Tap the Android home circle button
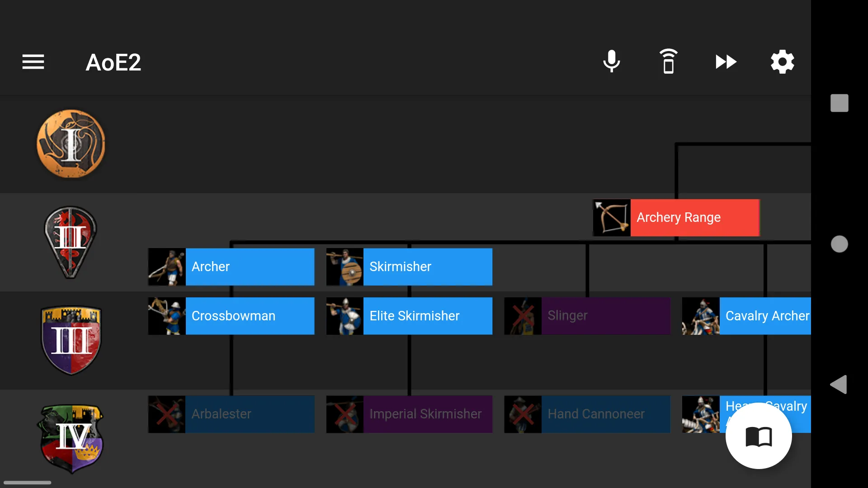The height and width of the screenshot is (488, 868). (x=840, y=244)
